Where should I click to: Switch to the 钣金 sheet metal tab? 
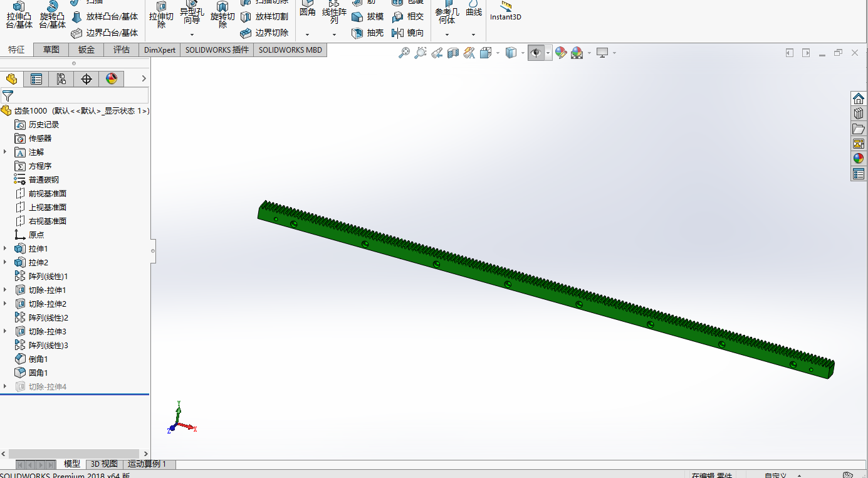[86, 50]
